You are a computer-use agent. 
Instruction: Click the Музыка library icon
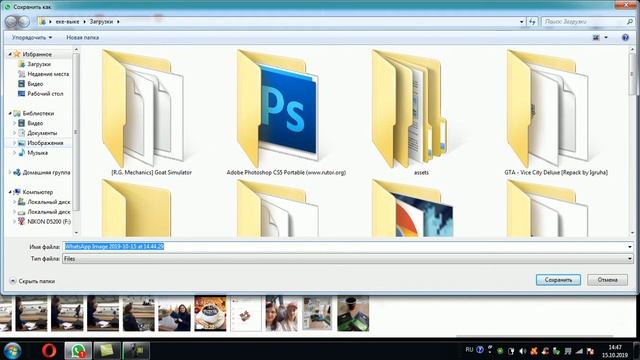(21, 153)
